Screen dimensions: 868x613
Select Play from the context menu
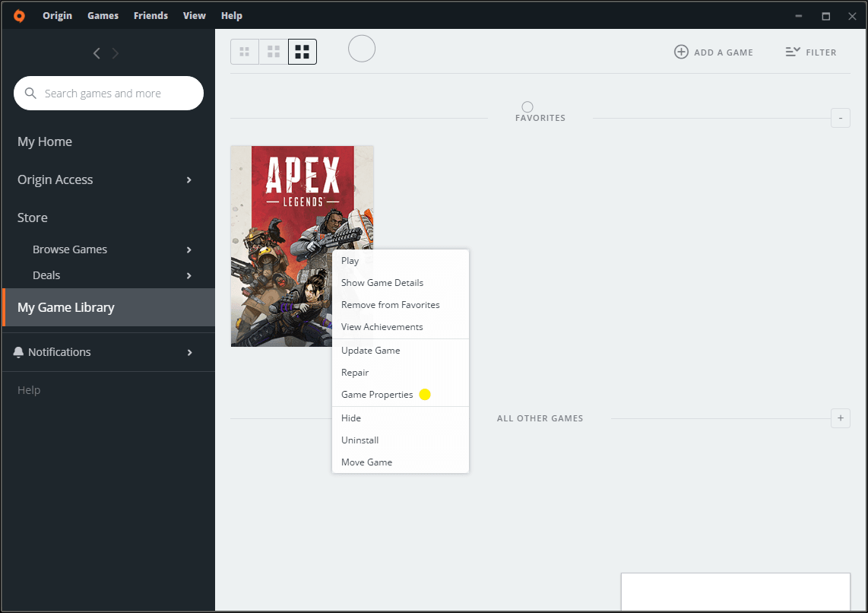(401, 261)
